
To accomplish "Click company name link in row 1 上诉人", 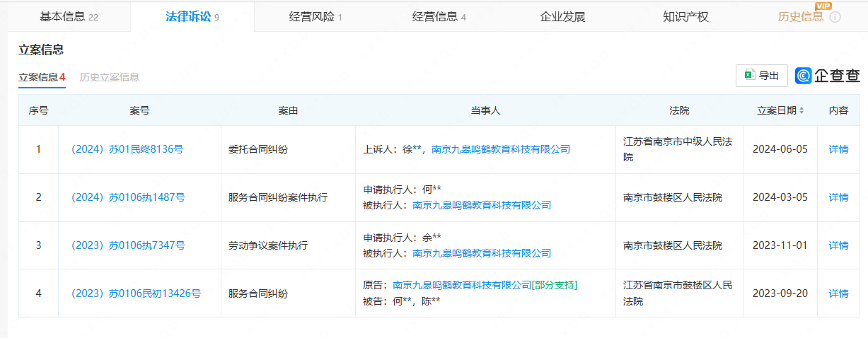I will [x=500, y=149].
